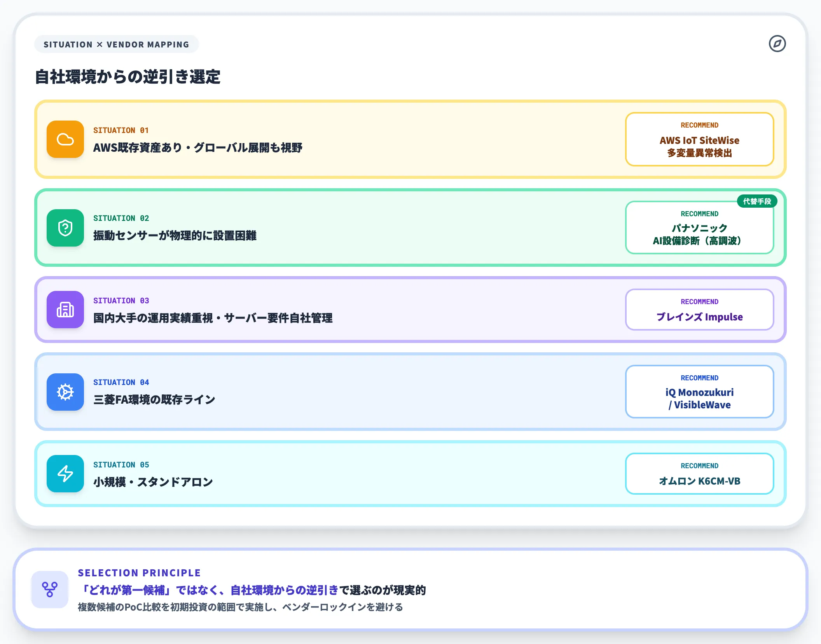Click text 振動センサーが物理的に設置困難
The image size is (821, 644).
(175, 236)
